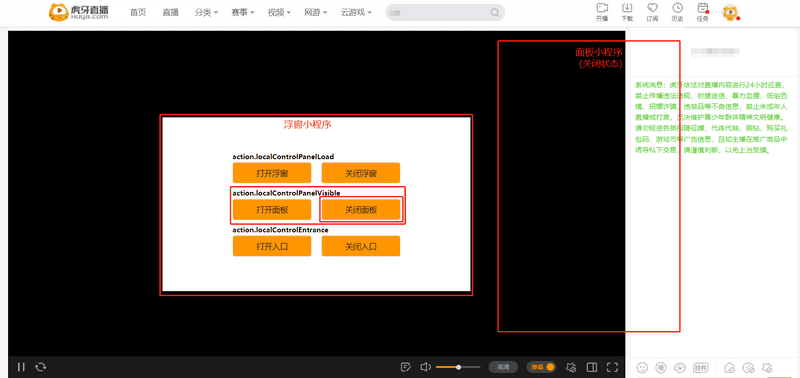Open player mini-program puzzle icon
The height and width of the screenshot is (378, 800).
[571, 367]
